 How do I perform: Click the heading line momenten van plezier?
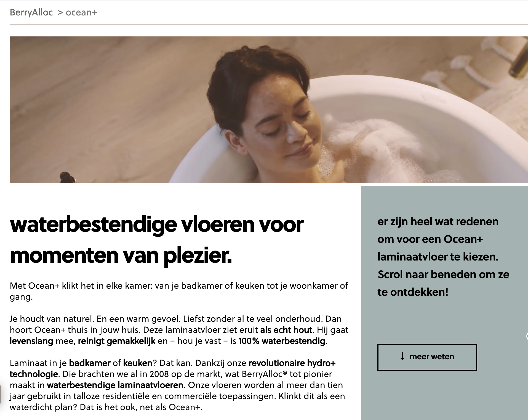tap(121, 256)
